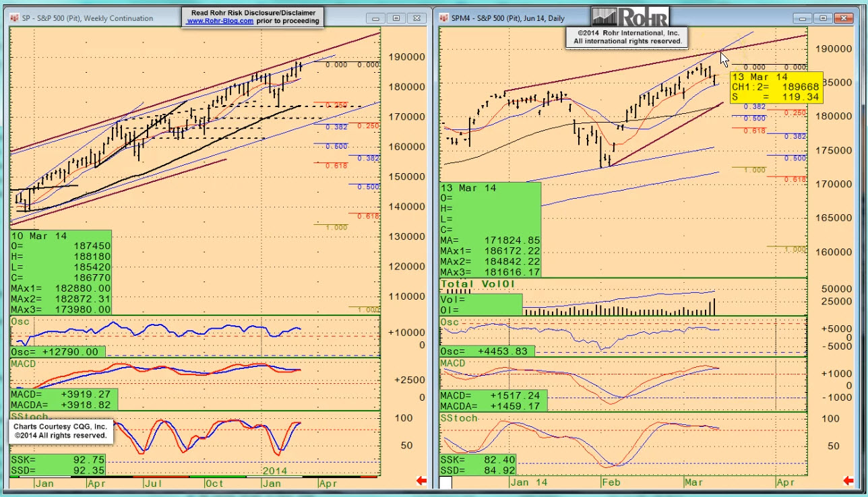
Task: Click the Charts Courtesy CQG notice box
Action: click(61, 431)
